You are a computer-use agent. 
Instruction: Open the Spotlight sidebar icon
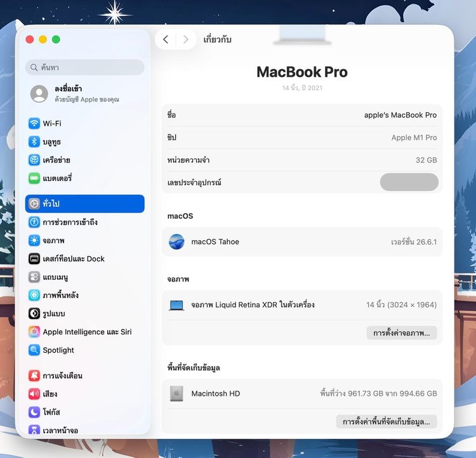pos(34,350)
